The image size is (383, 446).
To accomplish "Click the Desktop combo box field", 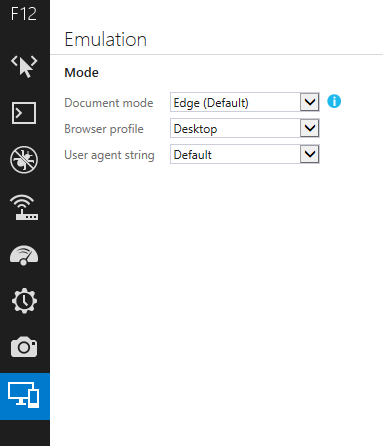I will pos(245,128).
